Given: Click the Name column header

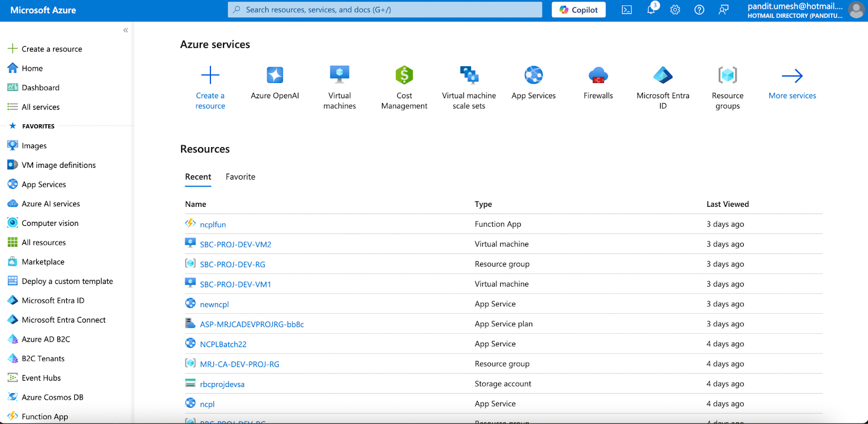Looking at the screenshot, I should click(195, 204).
